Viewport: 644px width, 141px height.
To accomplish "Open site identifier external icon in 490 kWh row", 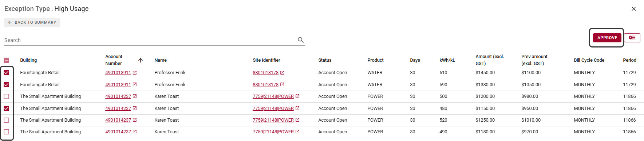I will click(297, 132).
